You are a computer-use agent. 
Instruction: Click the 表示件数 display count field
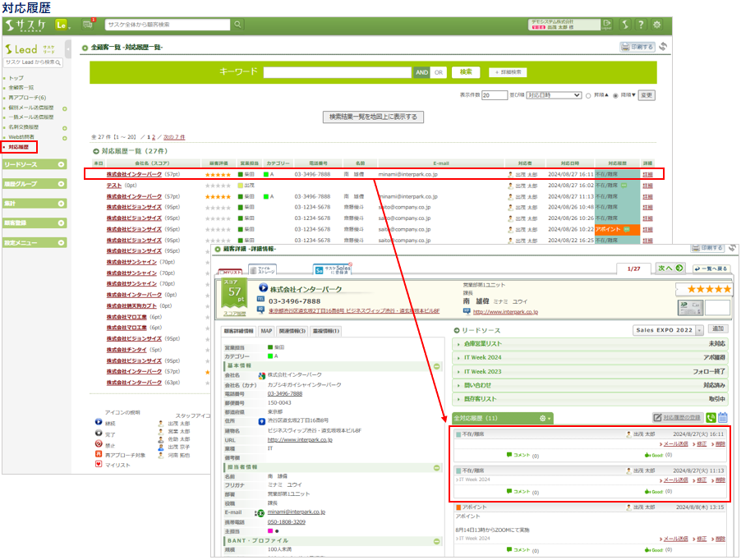495,95
